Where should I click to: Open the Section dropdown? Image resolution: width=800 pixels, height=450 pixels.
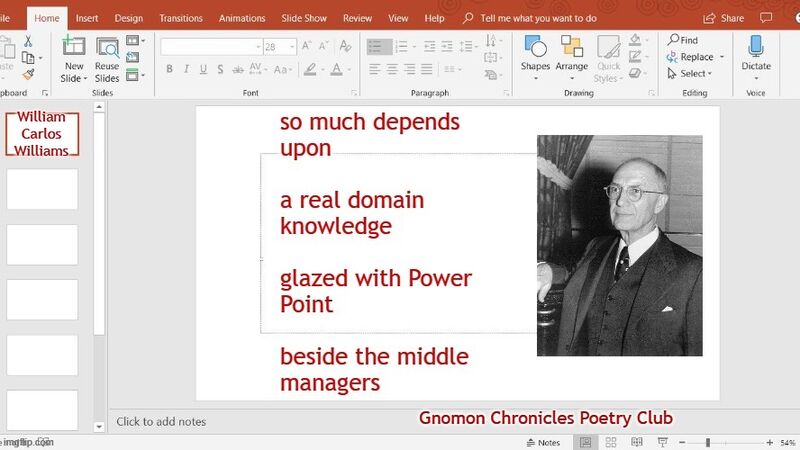[x=135, y=75]
